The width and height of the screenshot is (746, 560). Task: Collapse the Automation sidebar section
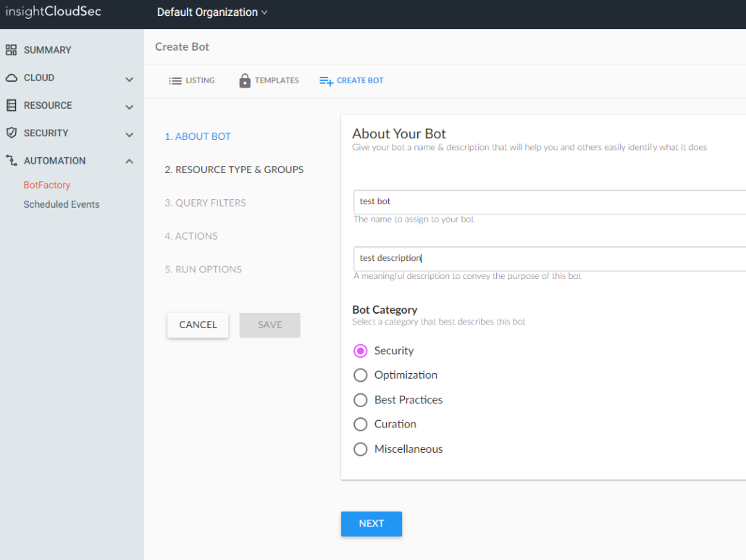129,160
